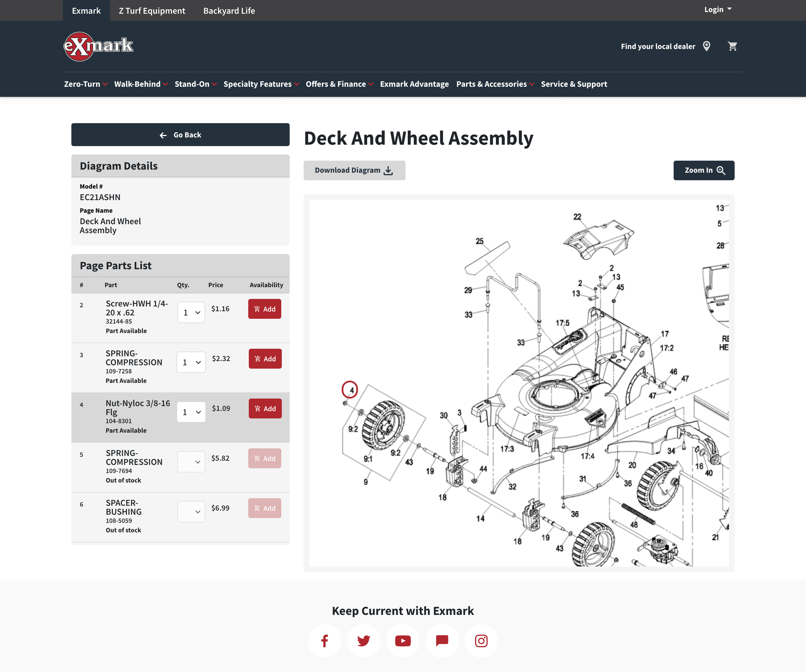Open quantity dropdown for Screw-HWH
This screenshot has height=672, width=806.
191,312
